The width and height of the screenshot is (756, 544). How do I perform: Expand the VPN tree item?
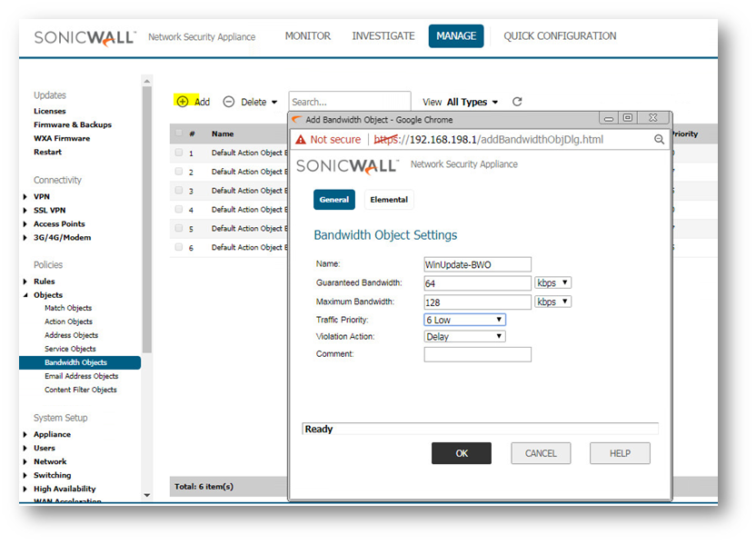(25, 196)
